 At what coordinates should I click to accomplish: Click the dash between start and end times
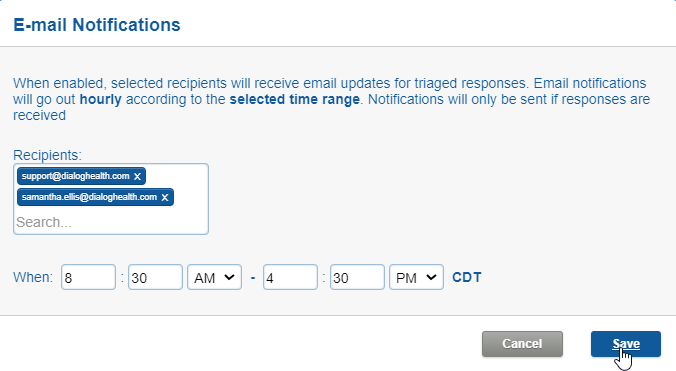pos(253,278)
